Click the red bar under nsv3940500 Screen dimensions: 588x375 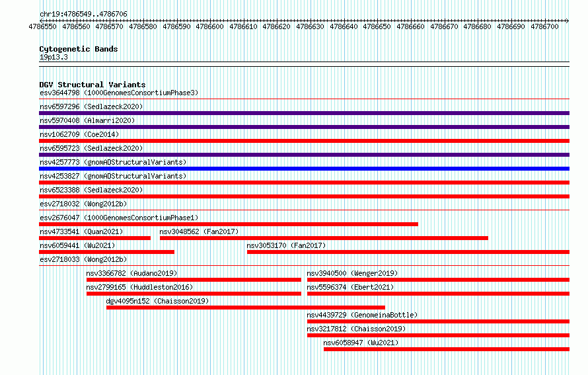[x=439, y=280]
